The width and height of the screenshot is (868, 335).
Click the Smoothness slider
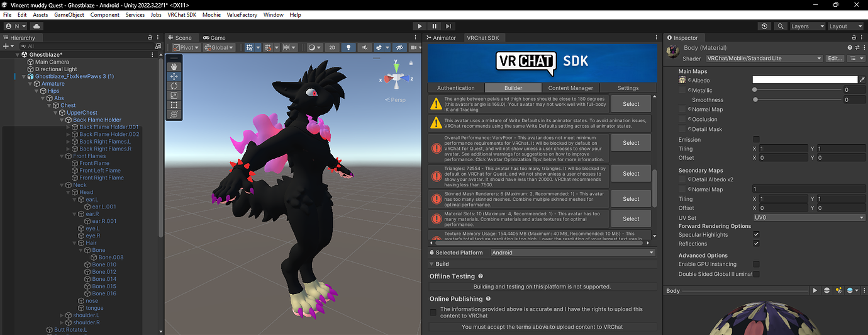pos(796,99)
